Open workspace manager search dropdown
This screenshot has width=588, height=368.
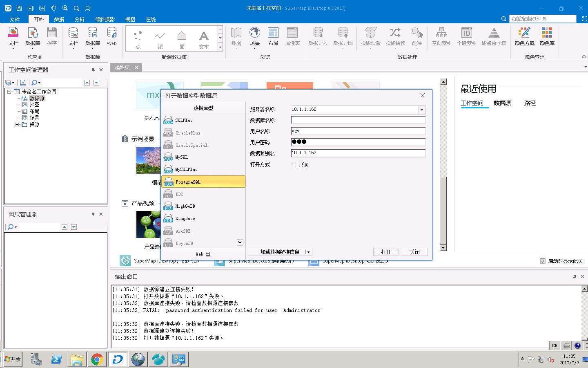[x=39, y=83]
